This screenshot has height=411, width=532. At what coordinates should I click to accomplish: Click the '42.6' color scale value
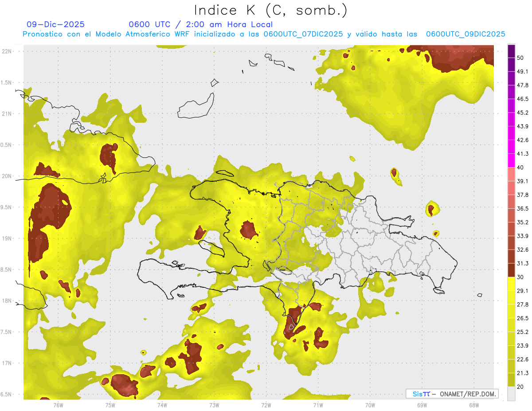pyautogui.click(x=522, y=141)
